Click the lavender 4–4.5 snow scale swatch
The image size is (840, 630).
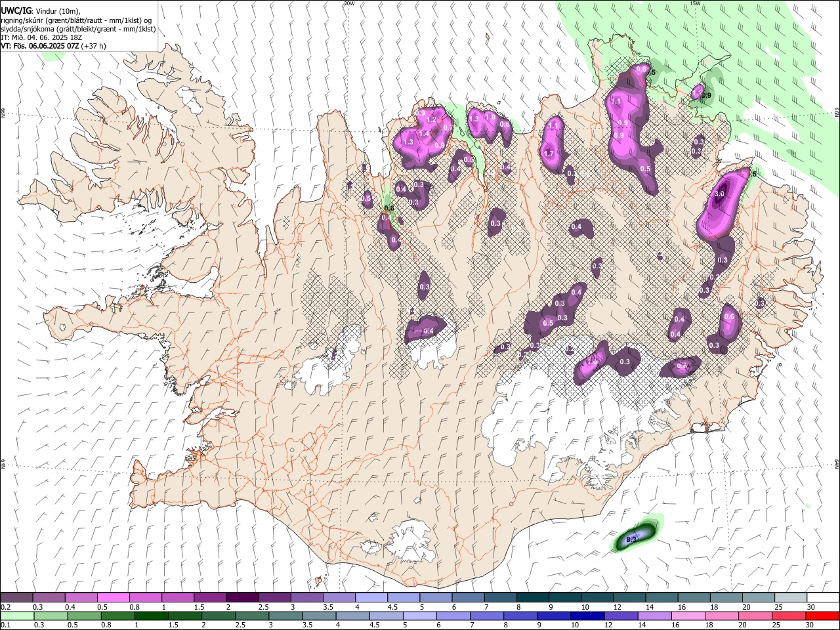pyautogui.click(x=371, y=598)
